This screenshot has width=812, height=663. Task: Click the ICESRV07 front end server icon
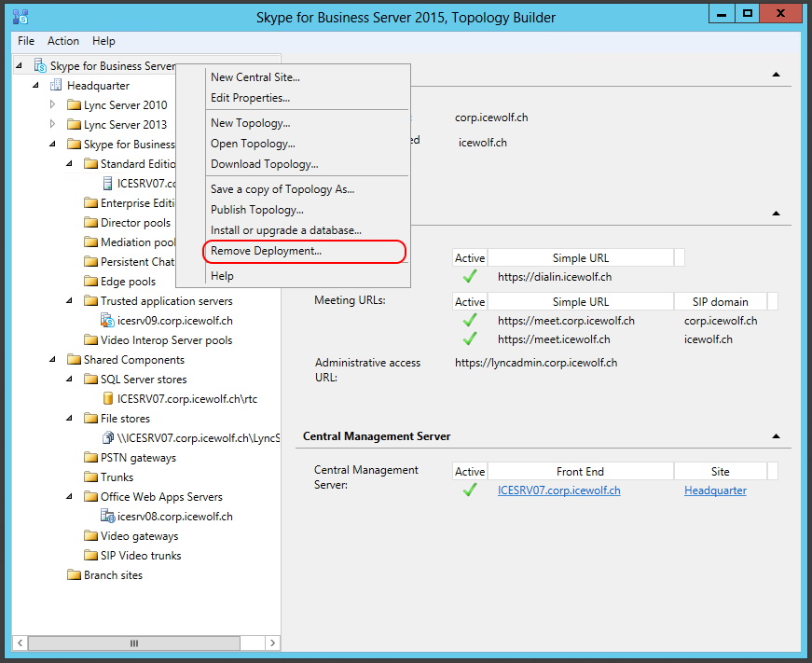108,184
